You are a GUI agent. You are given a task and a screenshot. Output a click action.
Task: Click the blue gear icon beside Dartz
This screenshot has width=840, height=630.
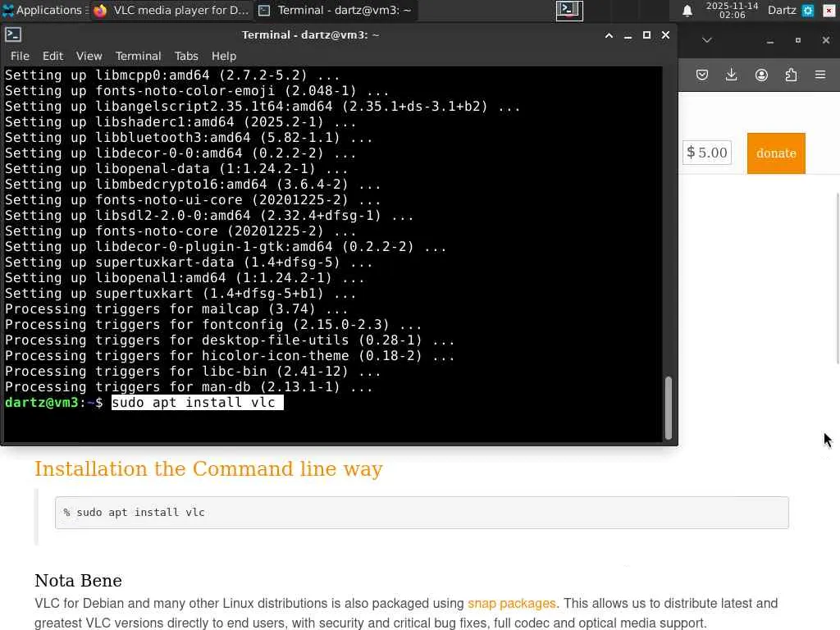(x=808, y=10)
